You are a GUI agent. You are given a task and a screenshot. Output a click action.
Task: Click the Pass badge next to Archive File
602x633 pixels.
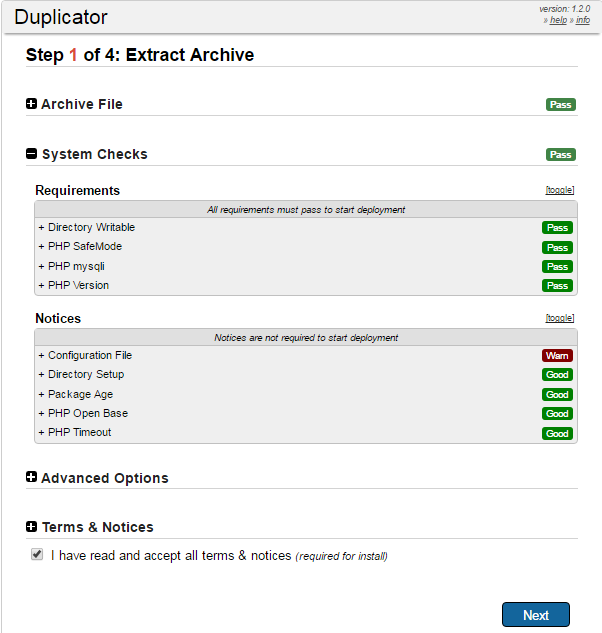tap(560, 105)
